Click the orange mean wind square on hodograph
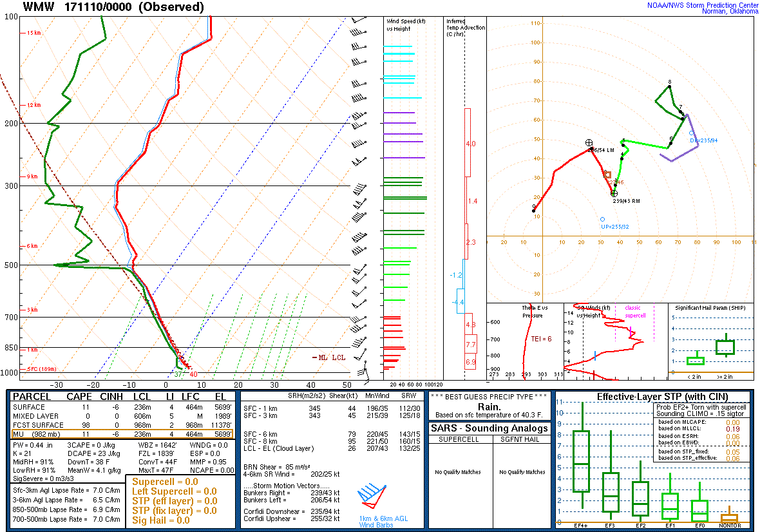 [x=607, y=174]
